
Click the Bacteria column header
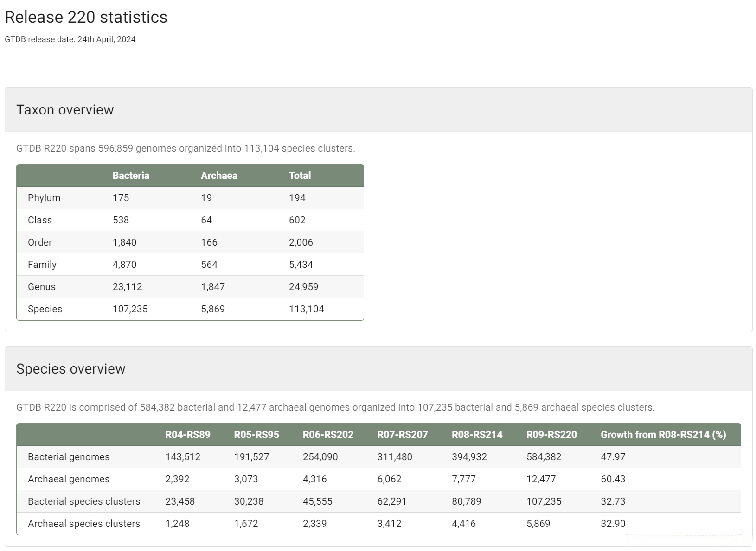pos(131,176)
